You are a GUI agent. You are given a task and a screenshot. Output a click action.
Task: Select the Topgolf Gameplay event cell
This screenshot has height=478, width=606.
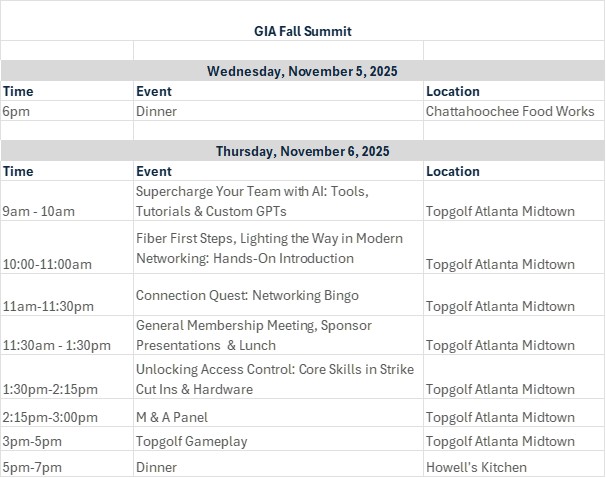click(x=278, y=439)
